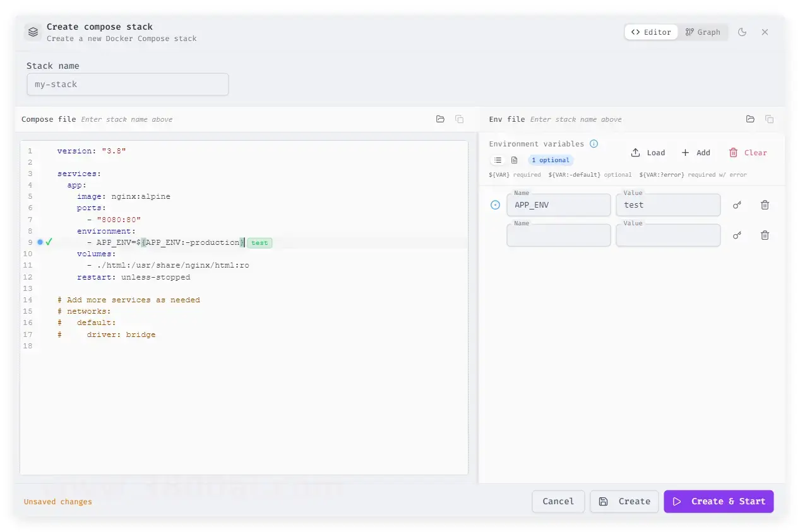Delete the APP_ENV variable row
The image size is (800, 532).
[765, 205]
